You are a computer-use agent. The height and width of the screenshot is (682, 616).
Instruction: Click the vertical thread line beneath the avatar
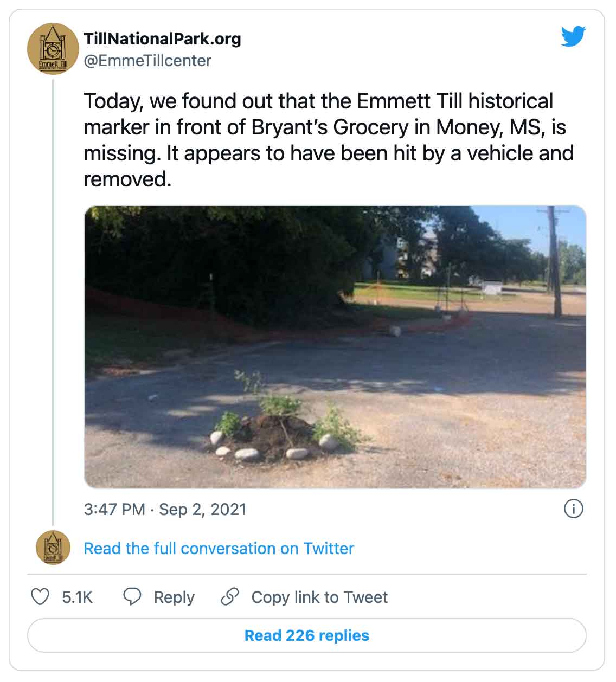53,298
